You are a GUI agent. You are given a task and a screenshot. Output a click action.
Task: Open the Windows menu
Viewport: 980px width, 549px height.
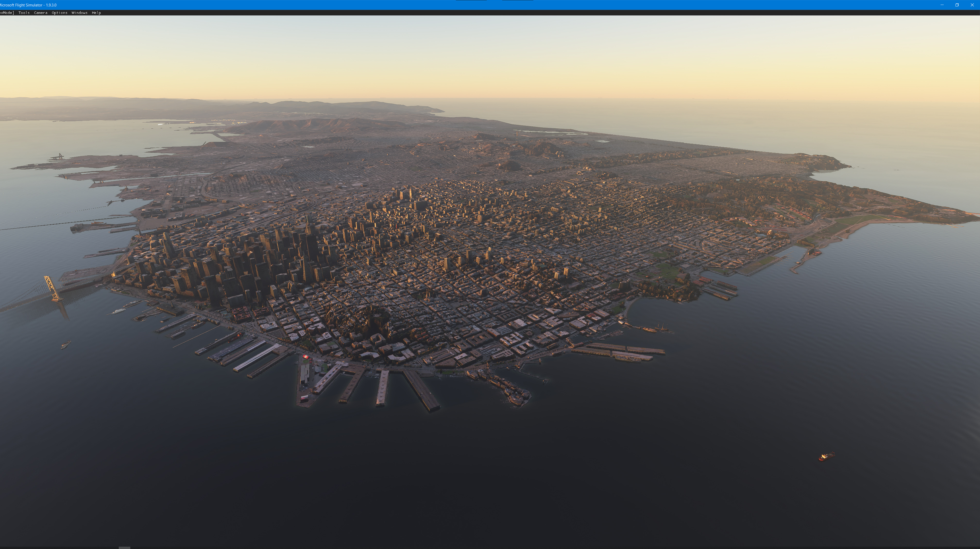point(79,13)
